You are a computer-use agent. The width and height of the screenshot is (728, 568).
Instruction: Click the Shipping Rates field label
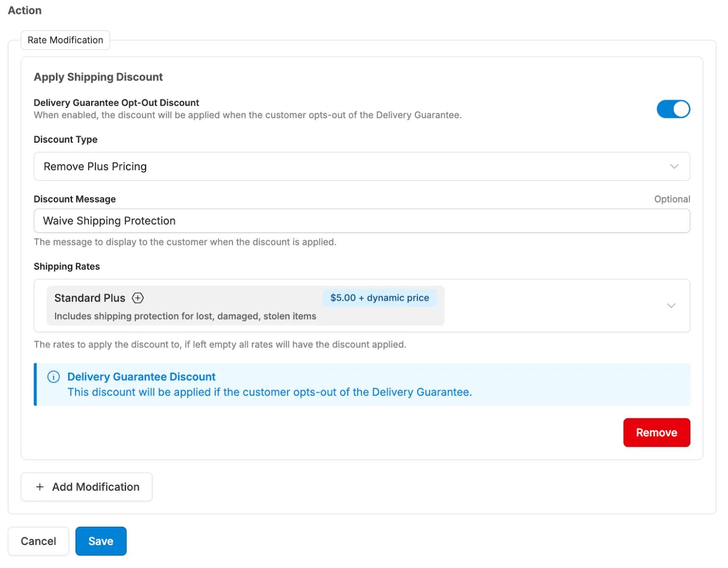[67, 266]
